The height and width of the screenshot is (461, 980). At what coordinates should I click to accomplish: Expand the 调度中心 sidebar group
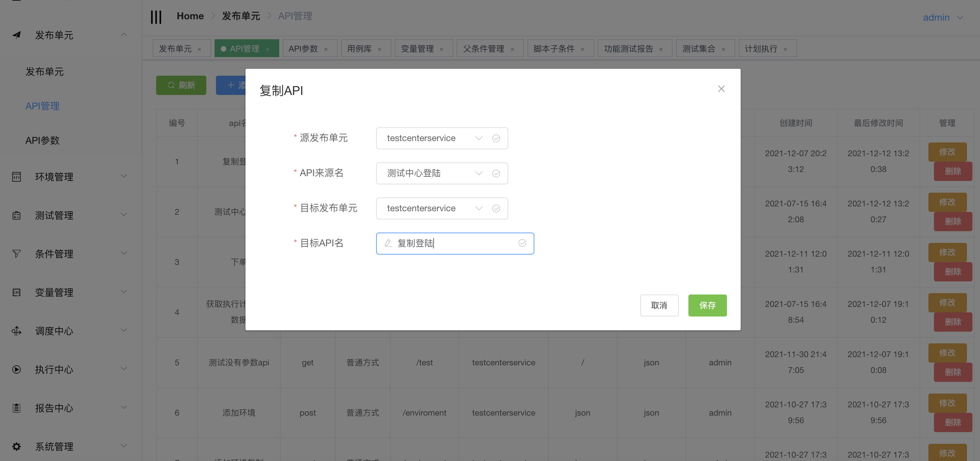tap(124, 330)
